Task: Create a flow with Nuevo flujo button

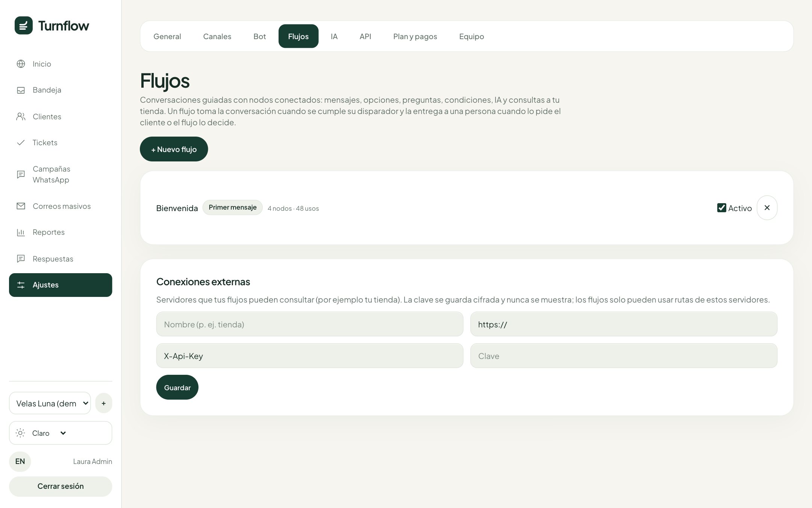Action: [174, 149]
